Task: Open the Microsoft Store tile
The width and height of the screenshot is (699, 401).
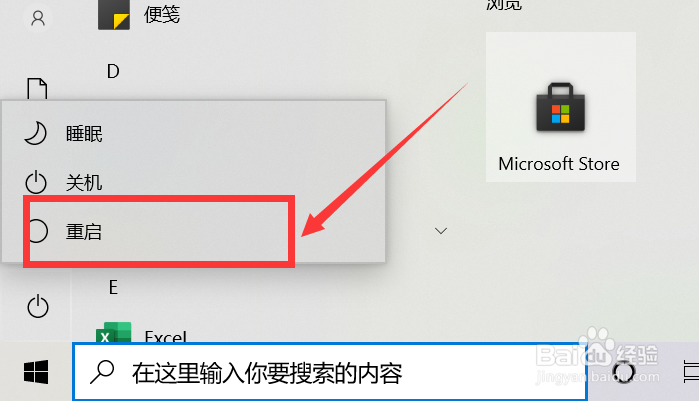Action: pyautogui.click(x=561, y=107)
